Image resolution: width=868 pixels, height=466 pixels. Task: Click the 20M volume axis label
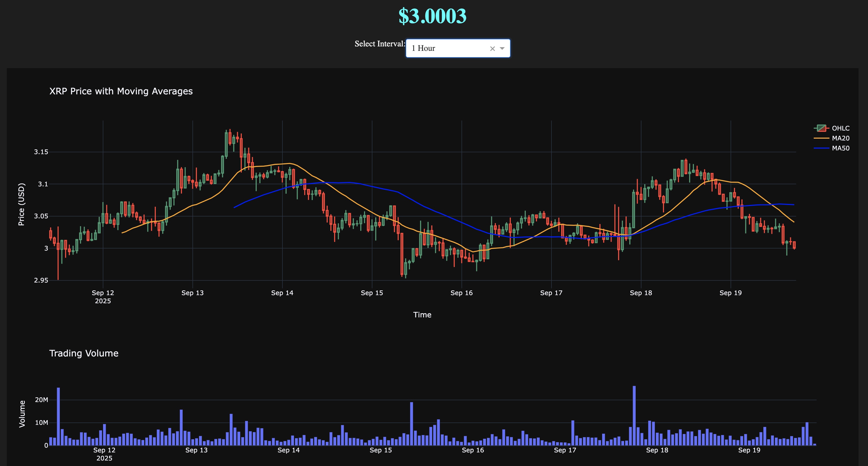pos(41,400)
